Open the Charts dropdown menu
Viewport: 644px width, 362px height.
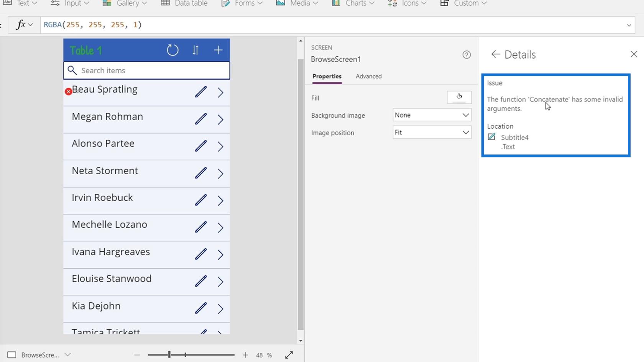click(x=353, y=3)
